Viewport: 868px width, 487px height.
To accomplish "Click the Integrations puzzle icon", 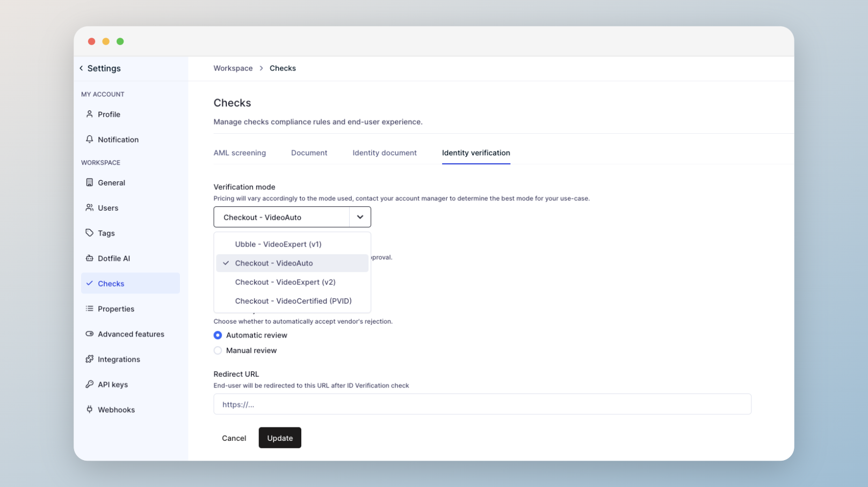I will (x=90, y=359).
